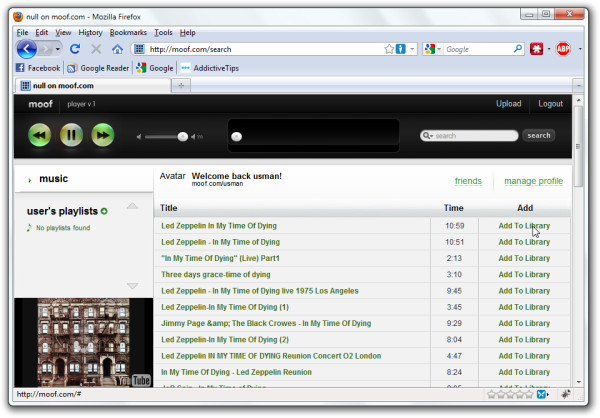This screenshot has height=418, width=600.
Task: Click the blue icon beside bookmark star
Action: [401, 49]
